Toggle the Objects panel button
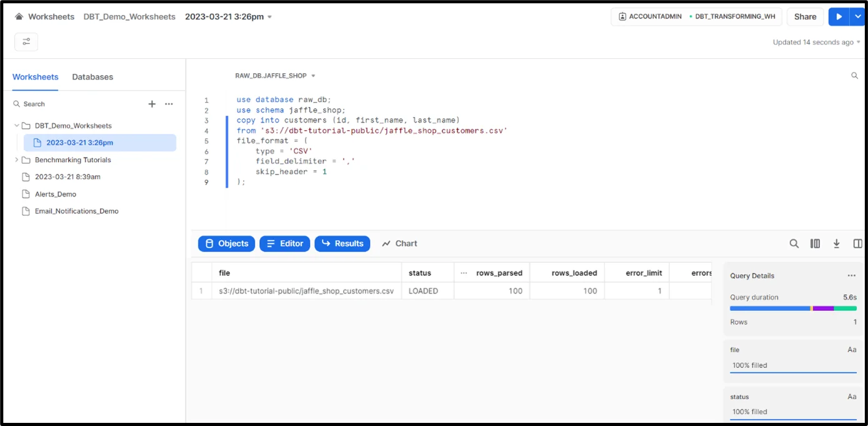 [x=226, y=244]
